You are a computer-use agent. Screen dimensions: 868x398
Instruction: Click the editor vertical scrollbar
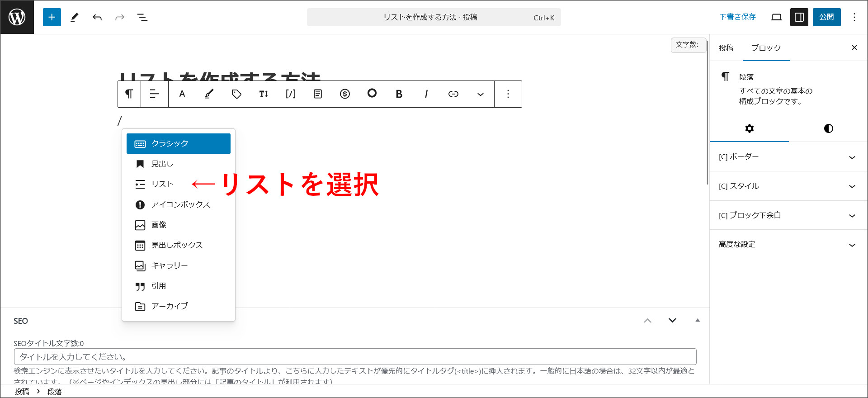(x=707, y=112)
